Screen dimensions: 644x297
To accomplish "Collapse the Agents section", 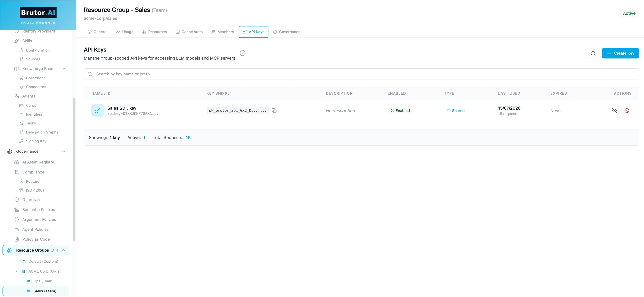I will 64,96.
